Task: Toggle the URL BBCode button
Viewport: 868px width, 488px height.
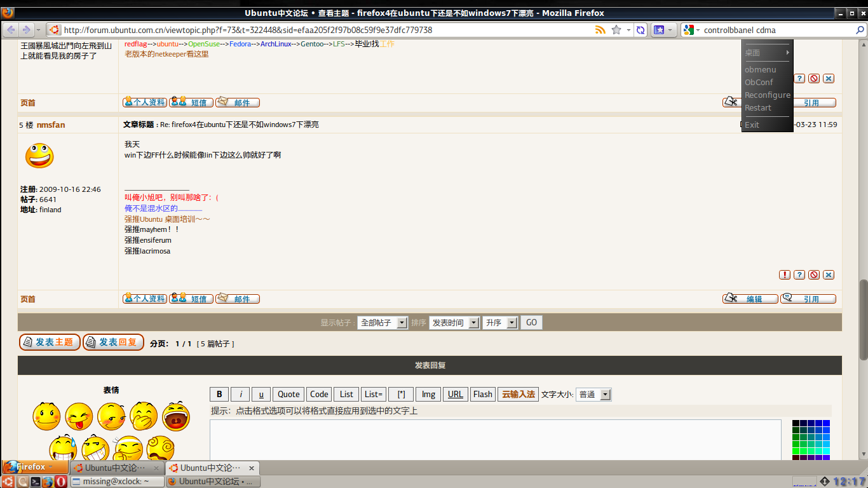Action: tap(456, 394)
